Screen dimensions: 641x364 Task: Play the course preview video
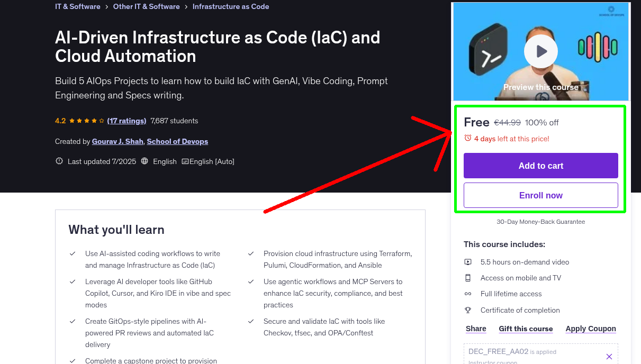tap(540, 51)
